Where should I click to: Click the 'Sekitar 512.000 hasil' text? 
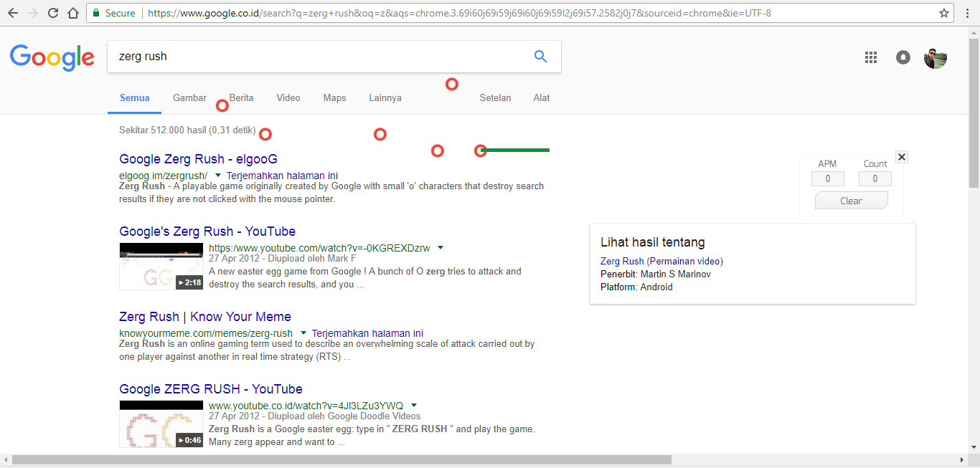(x=163, y=130)
